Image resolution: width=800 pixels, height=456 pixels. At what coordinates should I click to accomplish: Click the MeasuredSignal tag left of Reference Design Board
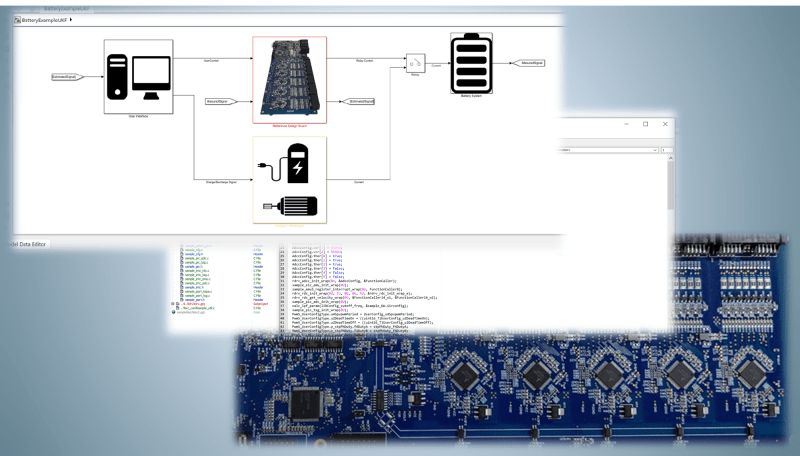[220, 101]
